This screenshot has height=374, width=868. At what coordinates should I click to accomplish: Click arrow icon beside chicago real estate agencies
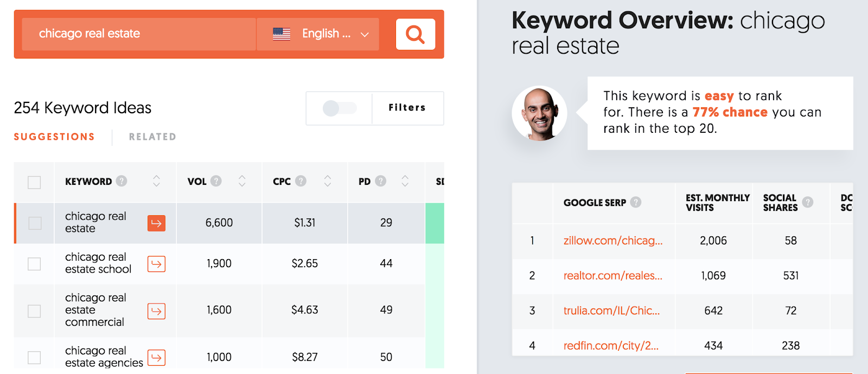156,358
